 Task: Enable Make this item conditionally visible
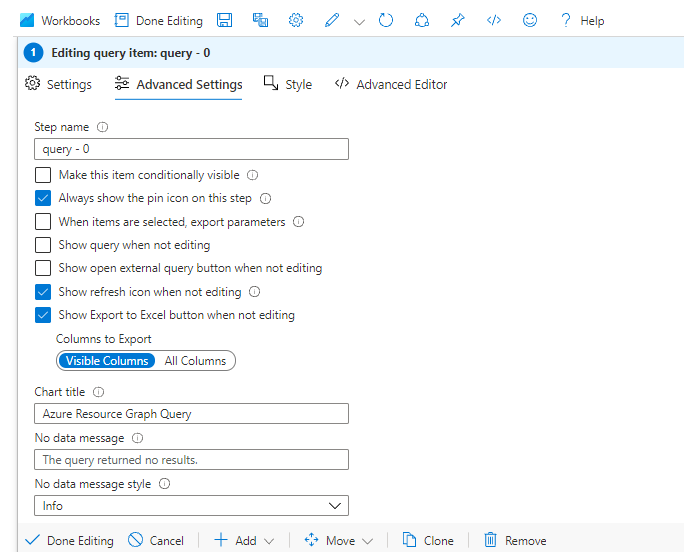(43, 175)
